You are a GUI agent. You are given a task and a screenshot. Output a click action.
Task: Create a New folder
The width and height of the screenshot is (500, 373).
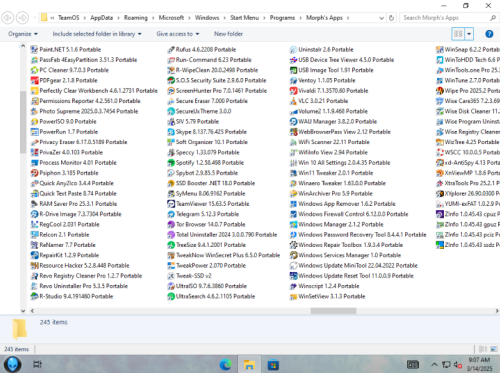228,34
